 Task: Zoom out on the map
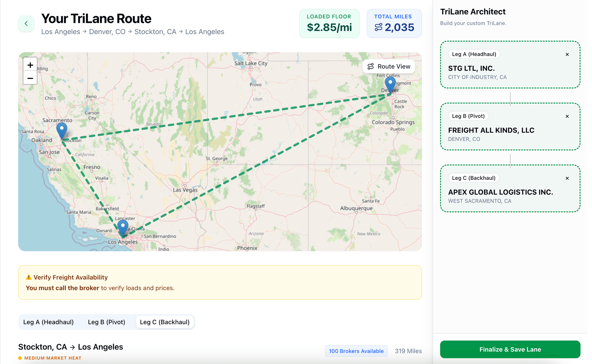click(x=30, y=78)
